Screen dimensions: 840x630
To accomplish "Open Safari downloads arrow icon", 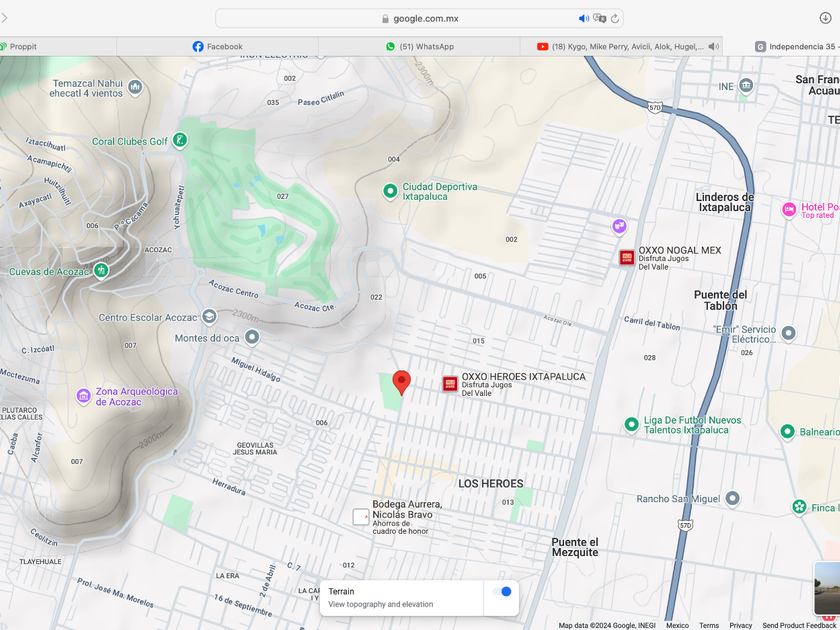I will pos(825,18).
